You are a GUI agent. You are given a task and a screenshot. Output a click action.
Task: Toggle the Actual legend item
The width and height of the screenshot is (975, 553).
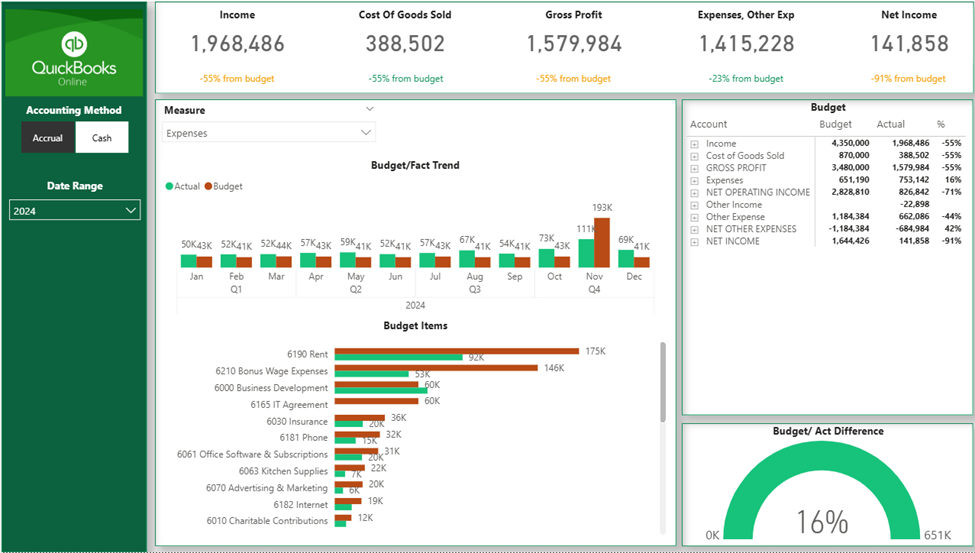click(186, 186)
